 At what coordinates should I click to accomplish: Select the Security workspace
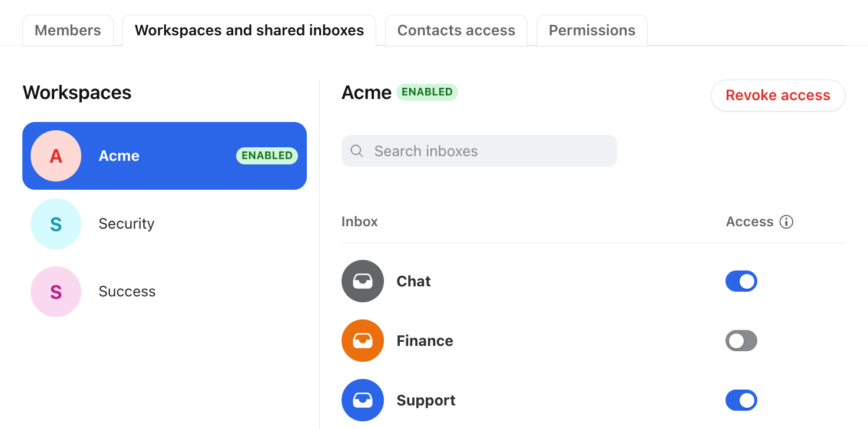(164, 224)
